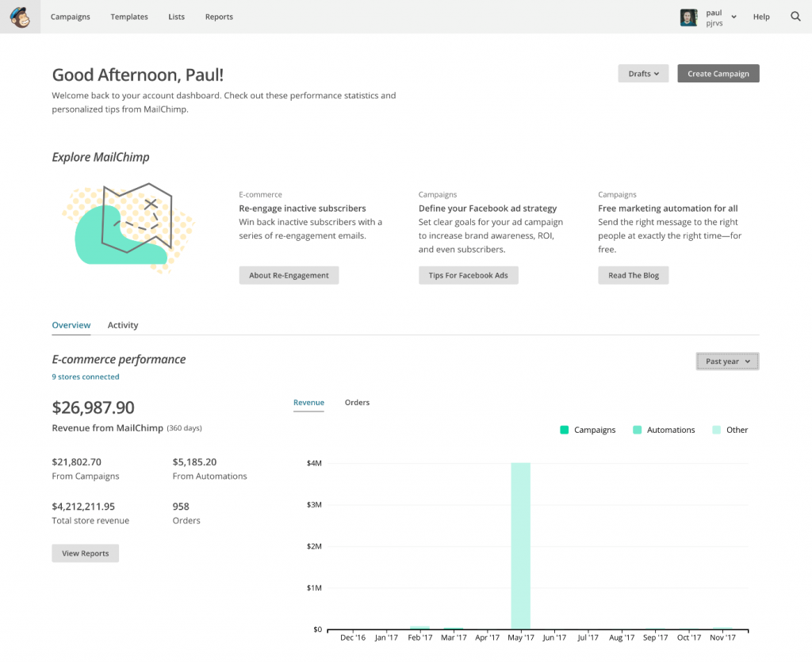This screenshot has height=662, width=812.
Task: Click the $21,802.70 From Campaigns value
Action: (x=77, y=461)
